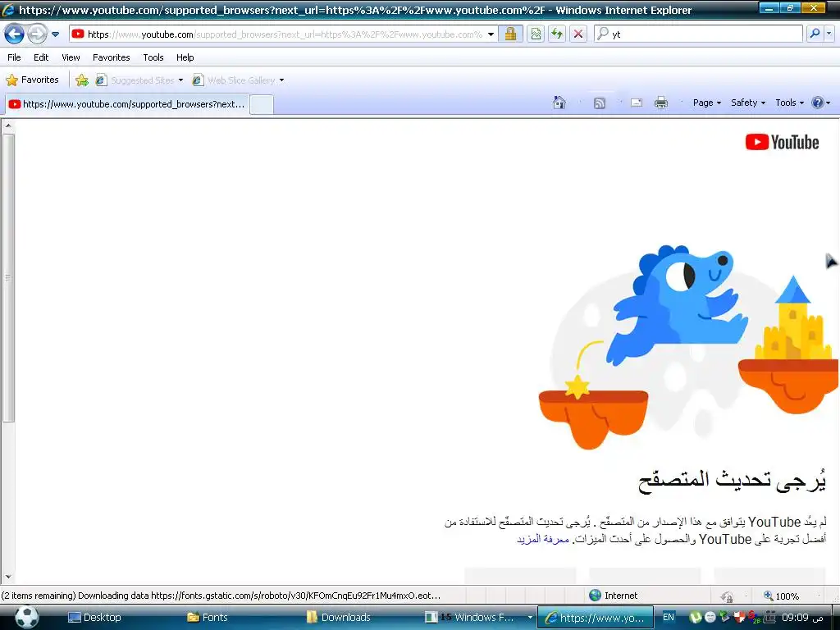Click the Internet security zone indicator
Screen dimensions: 840x630
pyautogui.click(x=614, y=596)
